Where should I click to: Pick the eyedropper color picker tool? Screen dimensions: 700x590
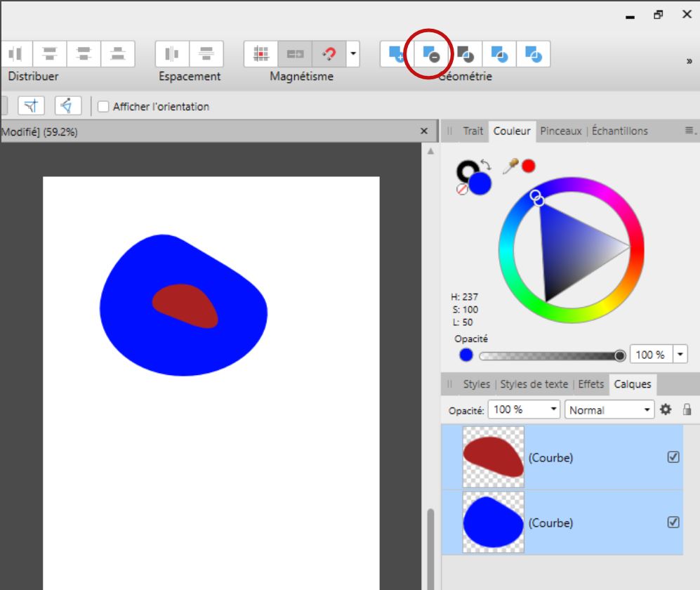pos(510,166)
